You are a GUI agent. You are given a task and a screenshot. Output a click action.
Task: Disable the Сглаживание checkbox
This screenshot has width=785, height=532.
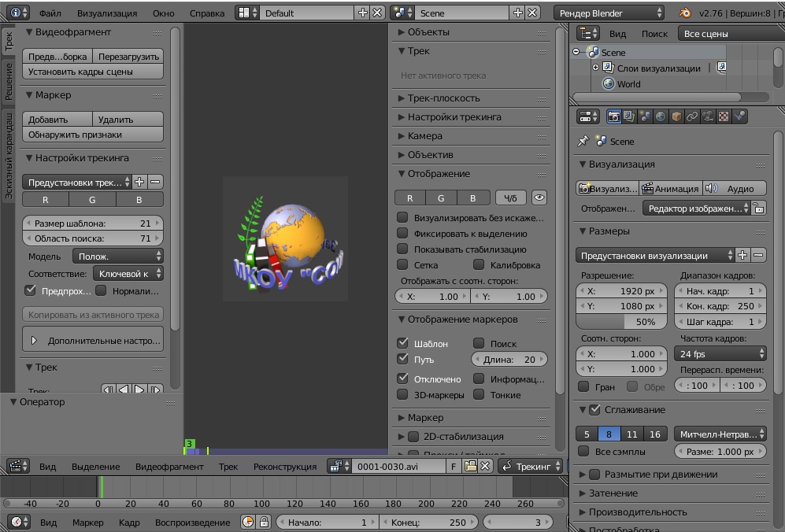(594, 409)
